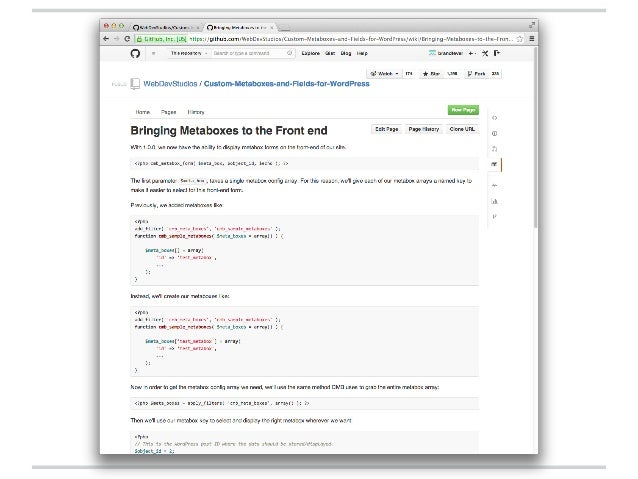The height and width of the screenshot is (479, 638).
Task: Click the GitHub Octocat logo
Action: pyautogui.click(x=135, y=53)
